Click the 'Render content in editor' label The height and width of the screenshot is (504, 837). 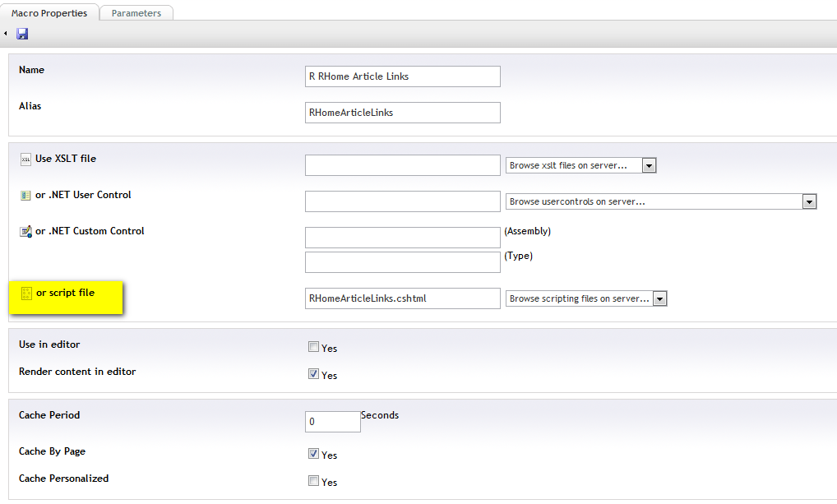tap(77, 372)
